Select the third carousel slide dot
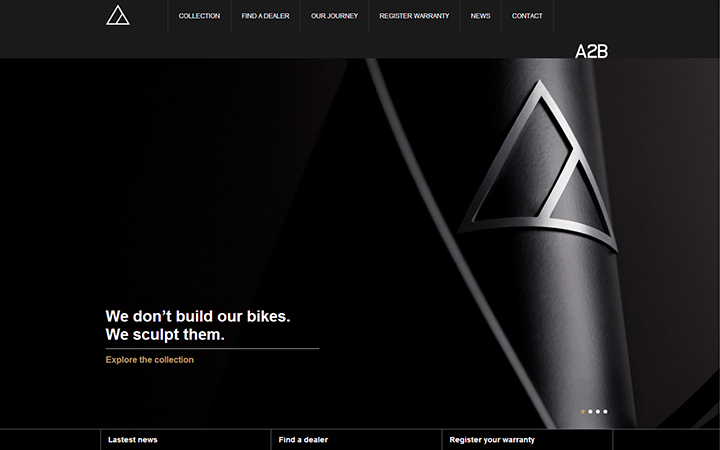 [598, 411]
